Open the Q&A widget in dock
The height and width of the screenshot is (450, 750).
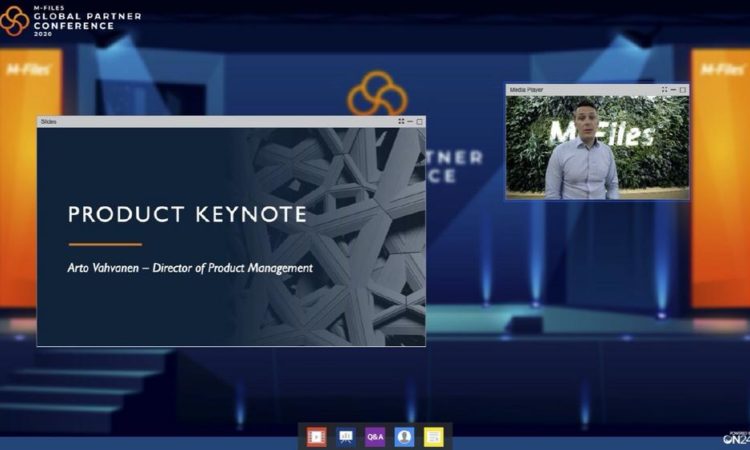[x=375, y=437]
